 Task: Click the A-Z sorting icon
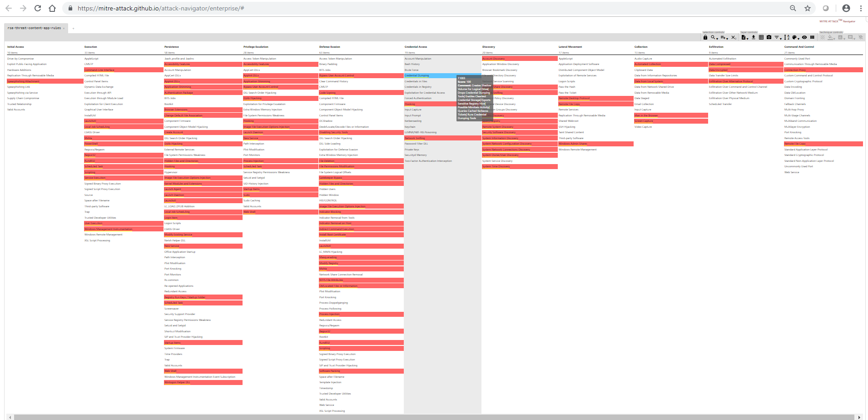coord(787,37)
